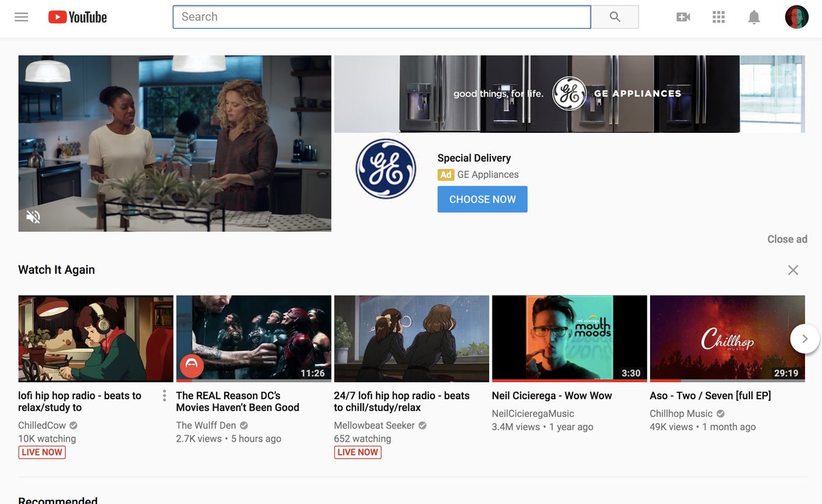Click the '652 watching' text
822x504 pixels.
pyautogui.click(x=362, y=439)
